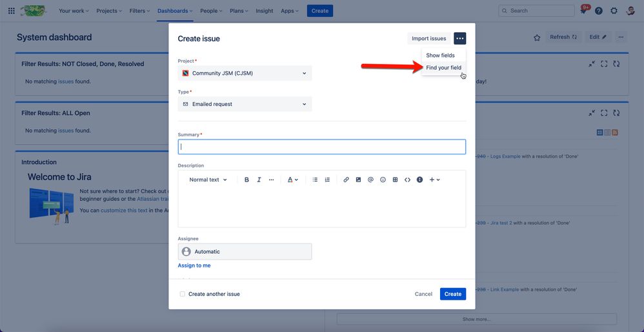Viewport: 644px width, 332px height.
Task: Insert an image in Description
Action: point(359,180)
